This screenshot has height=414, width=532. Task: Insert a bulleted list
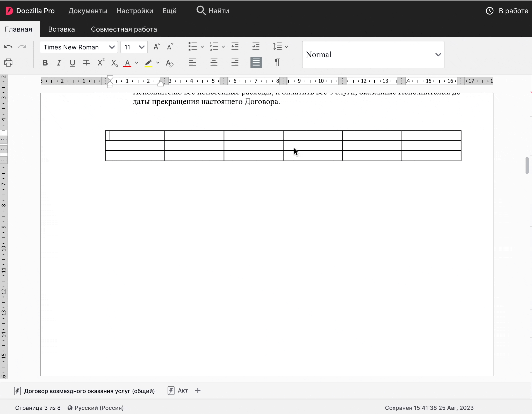(192, 47)
